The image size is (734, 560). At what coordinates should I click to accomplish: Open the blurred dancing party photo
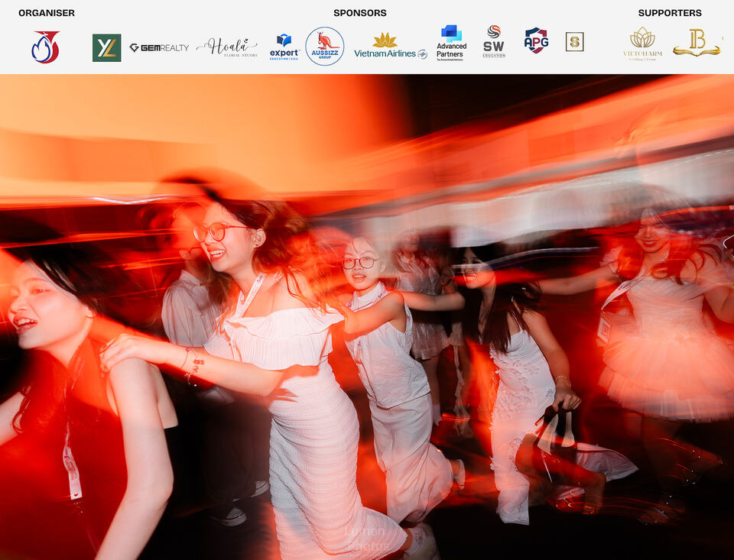coord(367,317)
